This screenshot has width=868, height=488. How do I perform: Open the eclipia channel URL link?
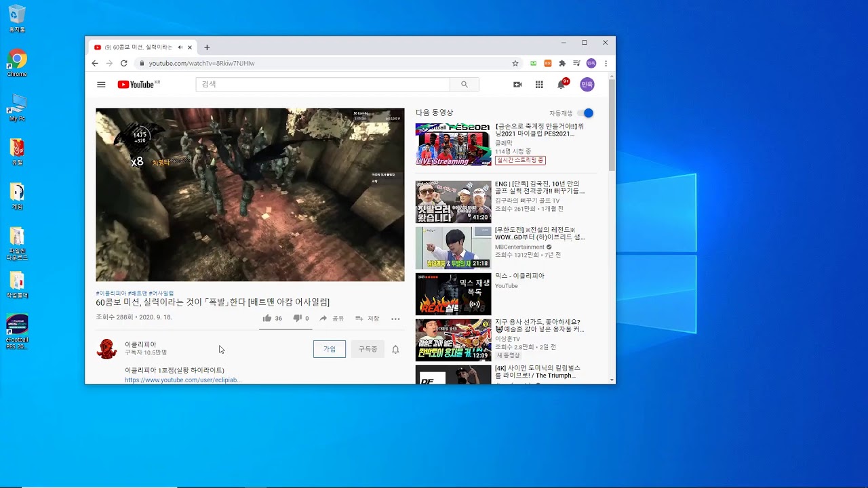point(183,380)
